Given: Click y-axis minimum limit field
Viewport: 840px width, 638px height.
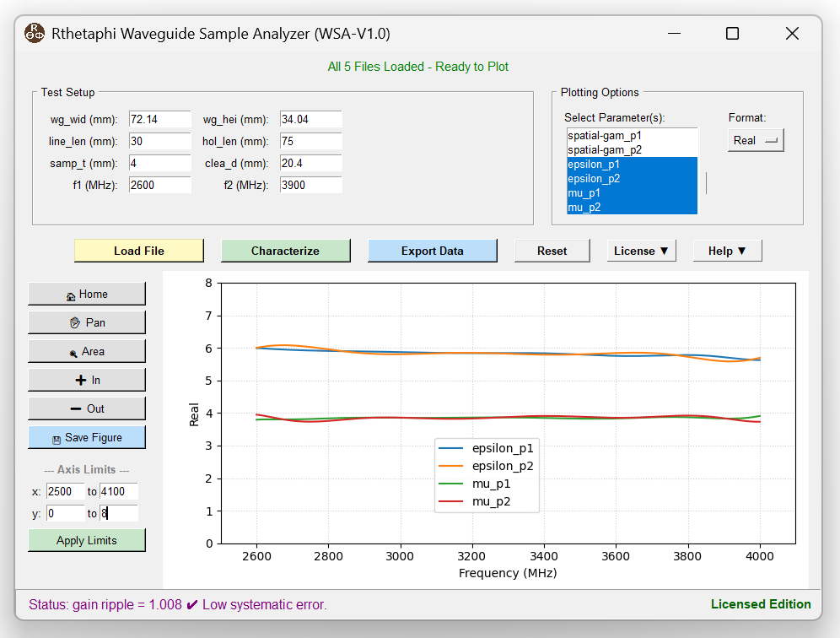Looking at the screenshot, I should (x=65, y=513).
